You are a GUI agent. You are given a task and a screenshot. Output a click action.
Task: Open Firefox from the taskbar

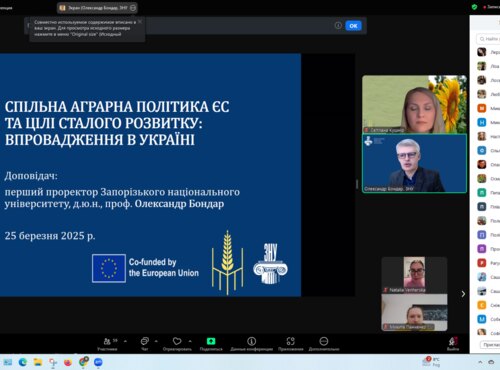pyautogui.click(x=68, y=362)
